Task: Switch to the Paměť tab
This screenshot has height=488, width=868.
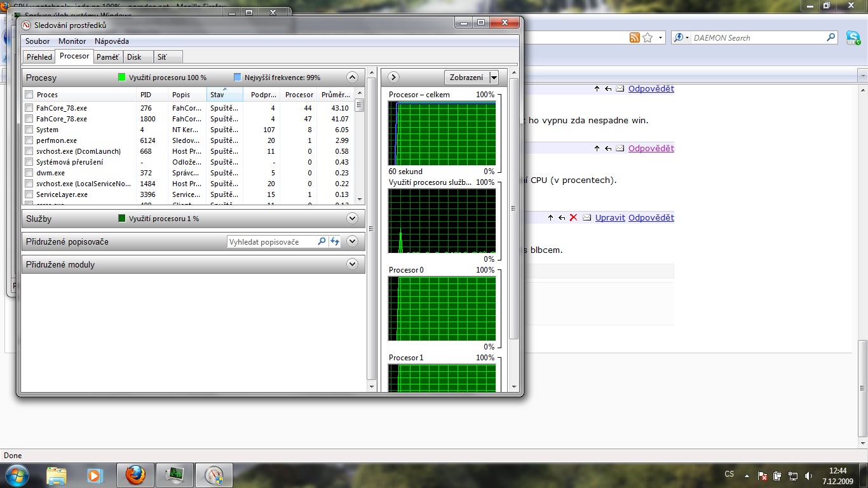Action: pos(107,57)
